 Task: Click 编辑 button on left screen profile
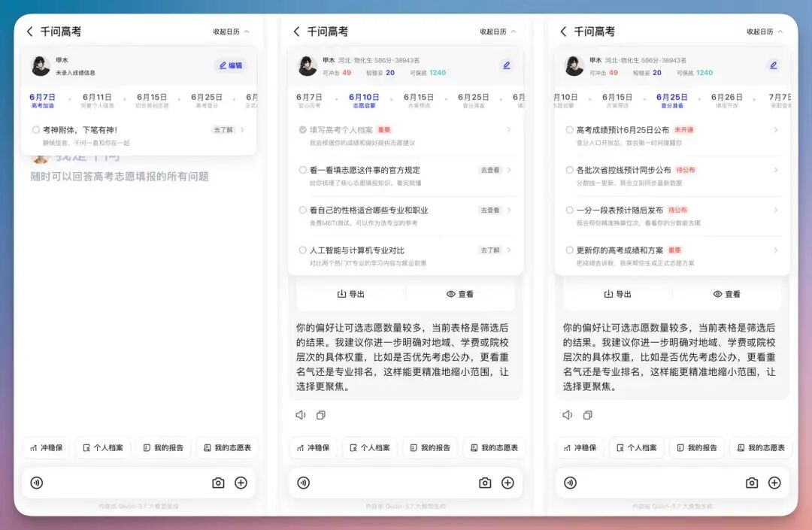231,65
